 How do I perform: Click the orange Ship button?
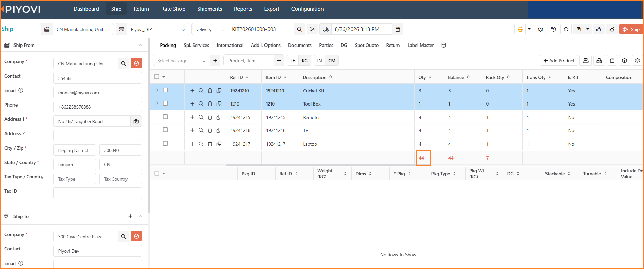[631, 29]
